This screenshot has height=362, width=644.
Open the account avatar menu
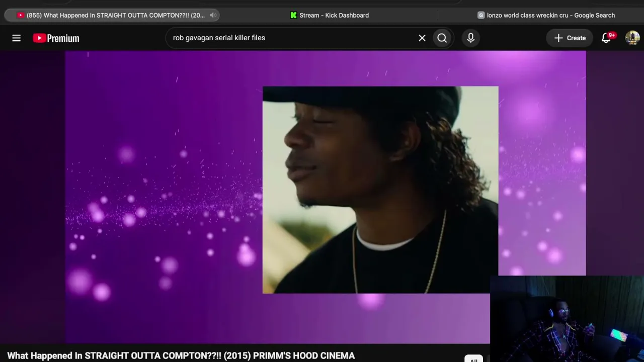[x=632, y=38]
